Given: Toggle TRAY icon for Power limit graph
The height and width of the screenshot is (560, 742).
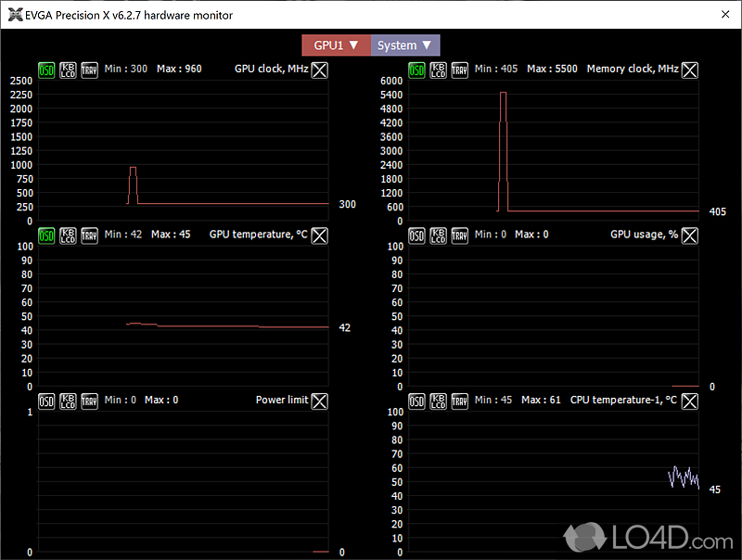Looking at the screenshot, I should point(89,401).
